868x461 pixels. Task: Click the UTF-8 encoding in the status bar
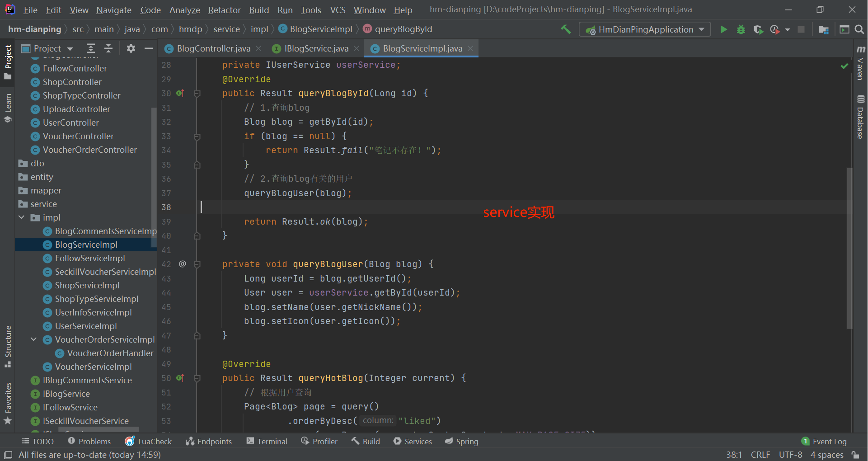[791, 455]
